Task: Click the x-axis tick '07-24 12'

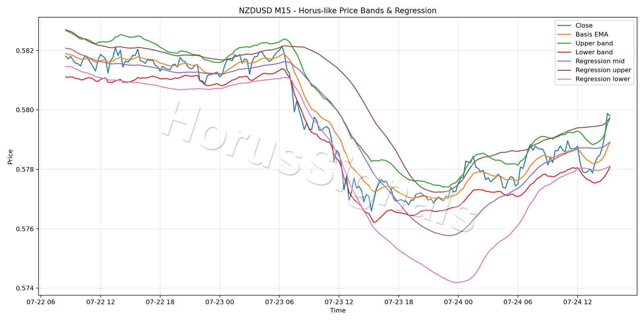Action: click(x=578, y=302)
